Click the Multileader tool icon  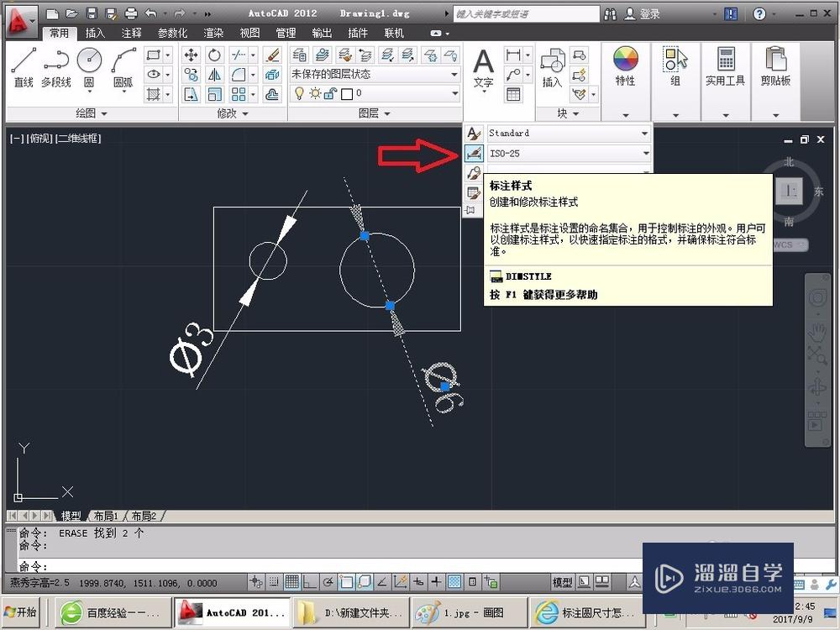pyautogui.click(x=512, y=75)
